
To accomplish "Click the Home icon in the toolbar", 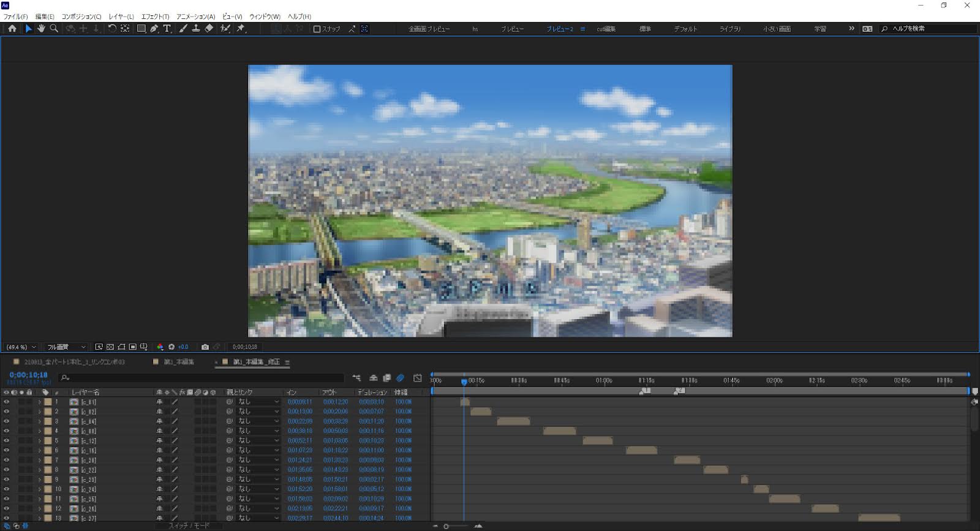I will point(12,28).
